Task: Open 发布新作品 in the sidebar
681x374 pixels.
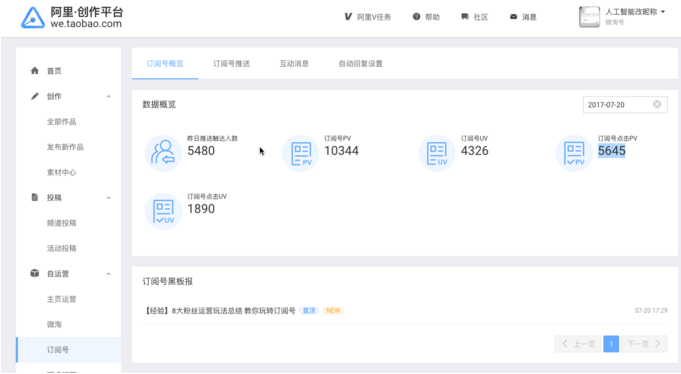Action: click(x=65, y=147)
